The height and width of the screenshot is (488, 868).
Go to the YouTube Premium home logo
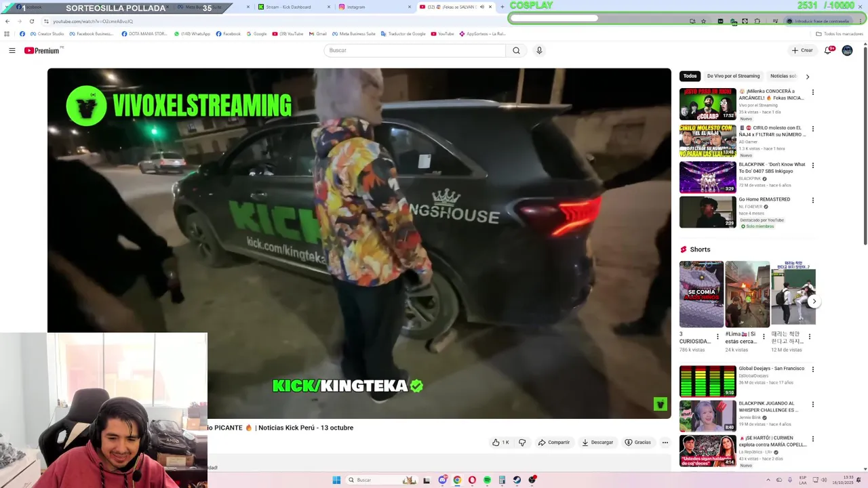click(x=42, y=50)
